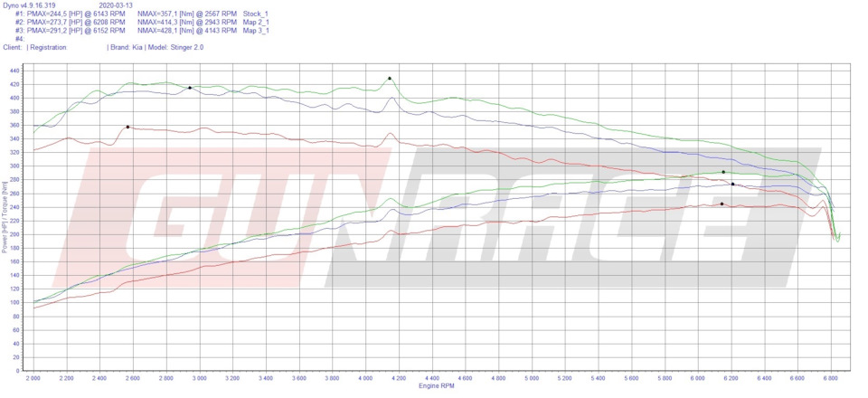Click the 140 label on the vertical axis
The height and width of the screenshot is (398, 868).
pos(14,275)
